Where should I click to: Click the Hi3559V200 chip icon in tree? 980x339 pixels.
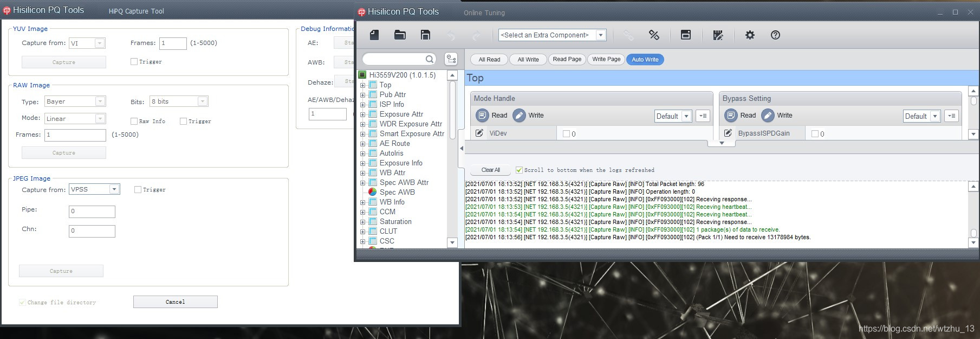[x=362, y=75]
